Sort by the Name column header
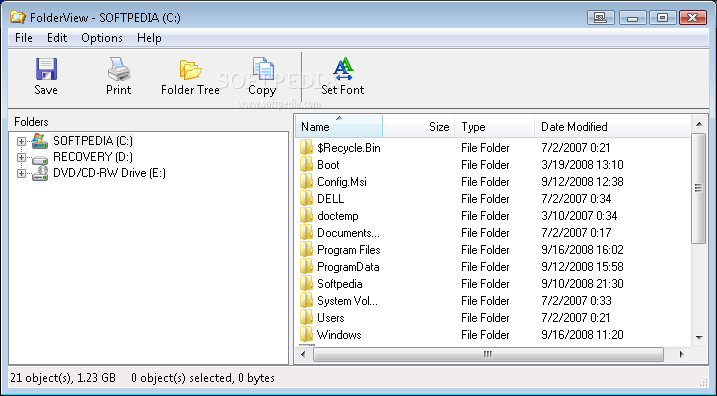 pos(339,126)
